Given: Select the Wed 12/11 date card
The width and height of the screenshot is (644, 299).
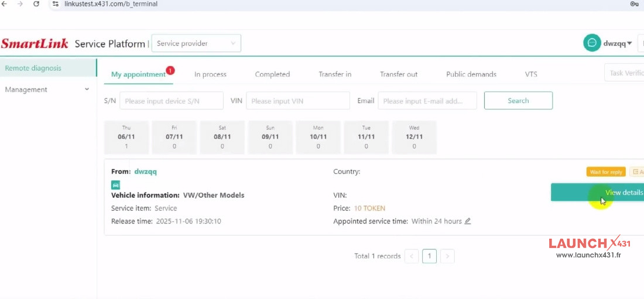Looking at the screenshot, I should coord(414,137).
